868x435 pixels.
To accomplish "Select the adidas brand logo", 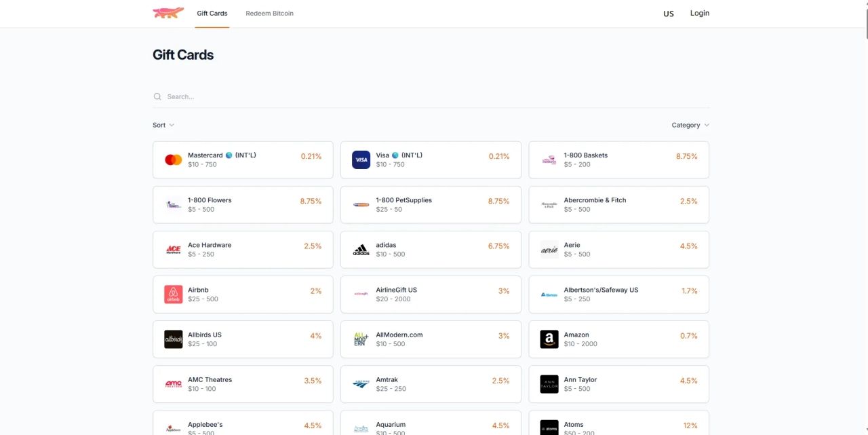I will (x=361, y=249).
